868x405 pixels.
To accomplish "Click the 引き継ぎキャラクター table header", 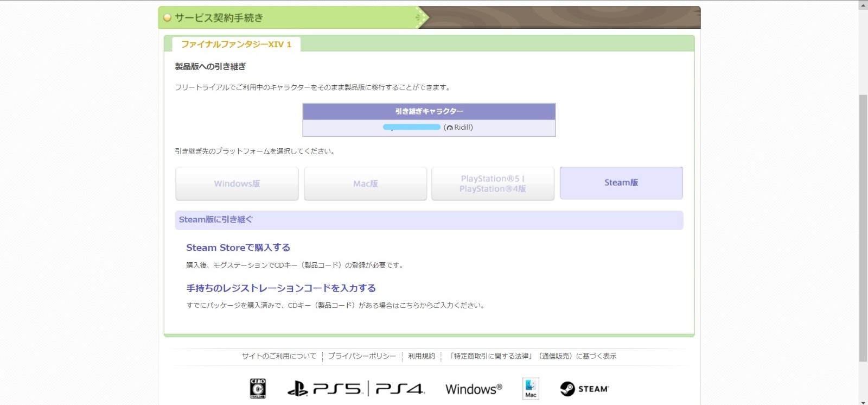I will [429, 111].
